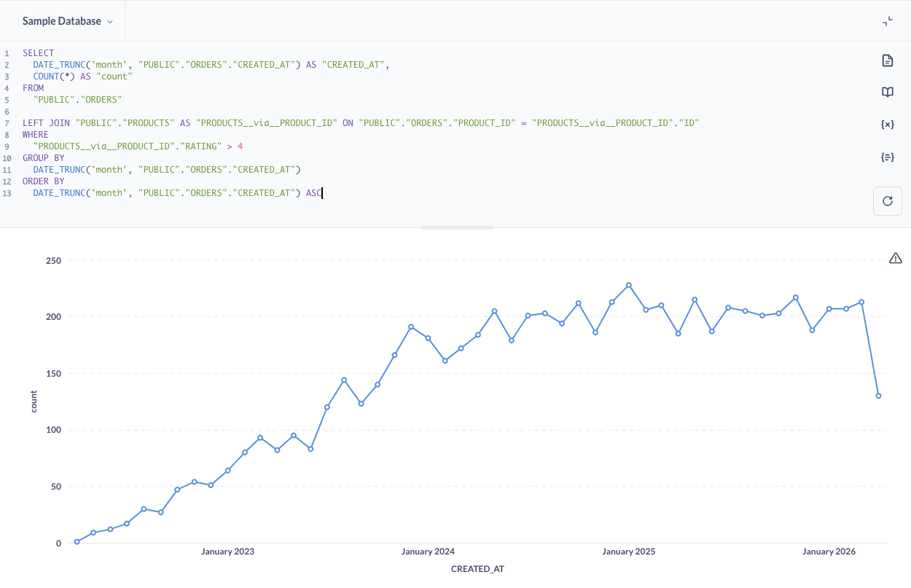Open the data reference book icon

[887, 93]
